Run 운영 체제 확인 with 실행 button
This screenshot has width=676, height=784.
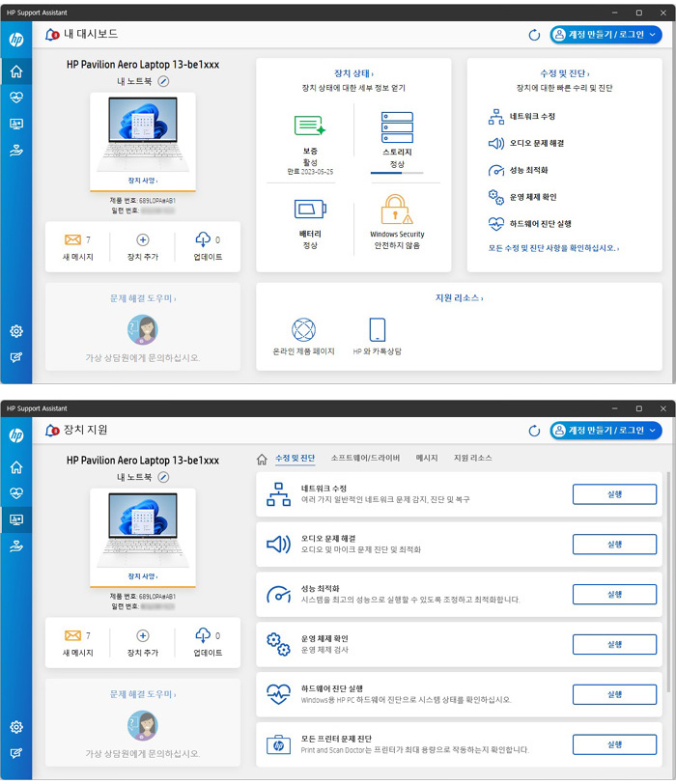click(x=614, y=645)
